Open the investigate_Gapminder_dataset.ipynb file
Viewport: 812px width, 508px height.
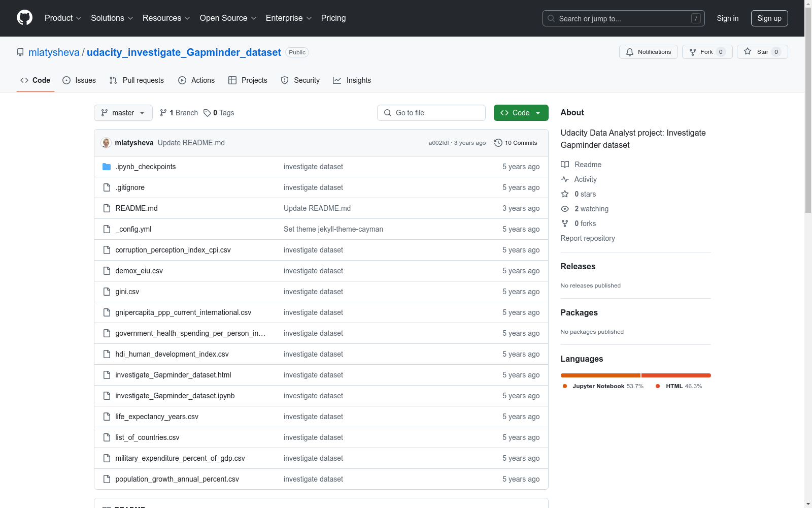[x=175, y=396]
